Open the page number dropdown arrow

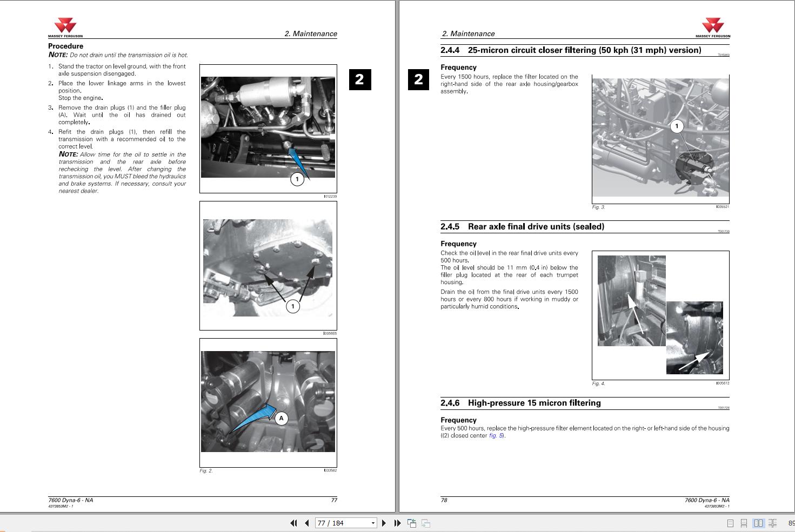pyautogui.click(x=372, y=523)
